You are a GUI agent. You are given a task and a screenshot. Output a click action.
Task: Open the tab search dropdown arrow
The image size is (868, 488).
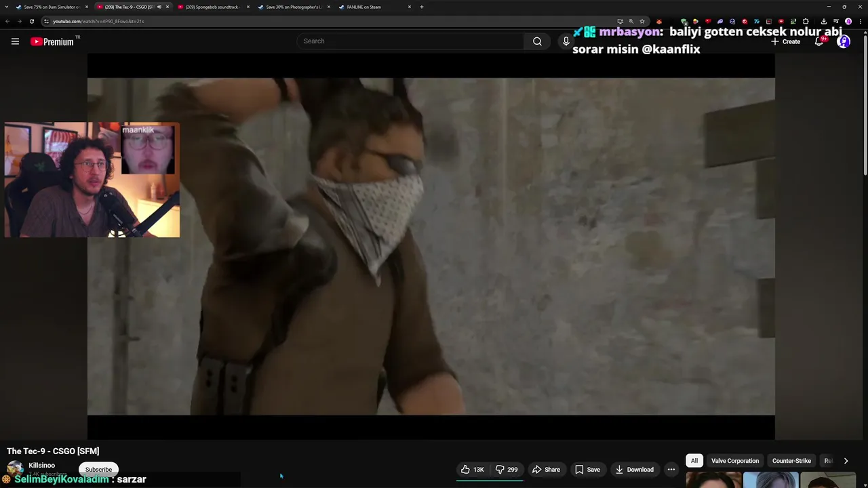(5, 7)
